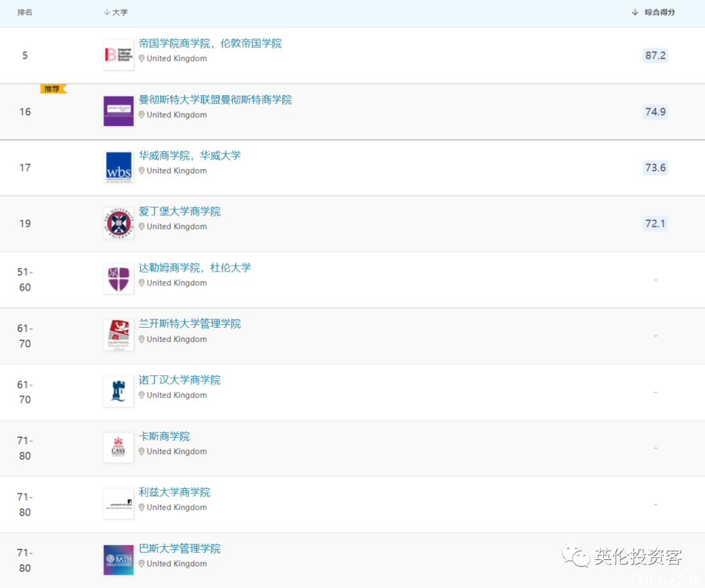705x588 pixels.
Task: Click the purple Manchester logo thumbnail
Action: (119, 111)
